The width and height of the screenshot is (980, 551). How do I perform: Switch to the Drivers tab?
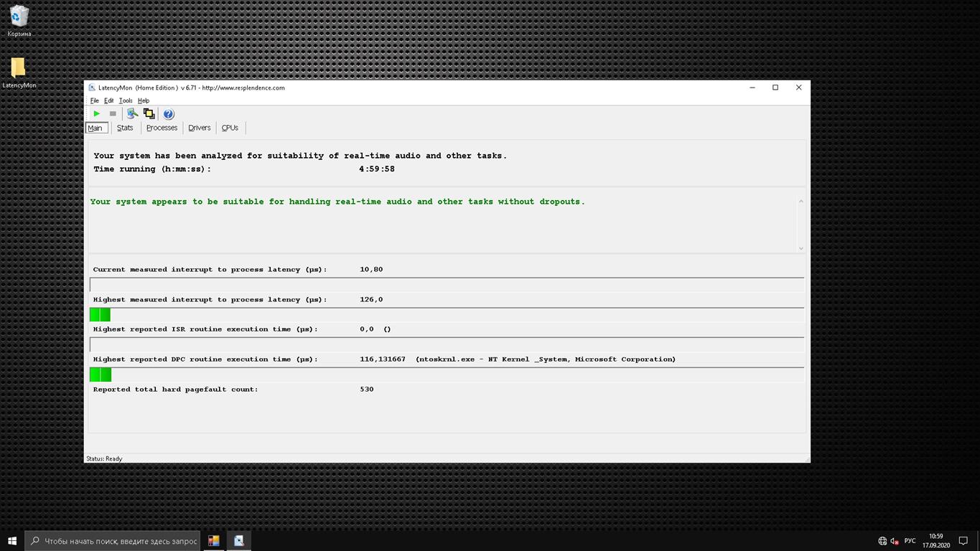[x=200, y=128]
